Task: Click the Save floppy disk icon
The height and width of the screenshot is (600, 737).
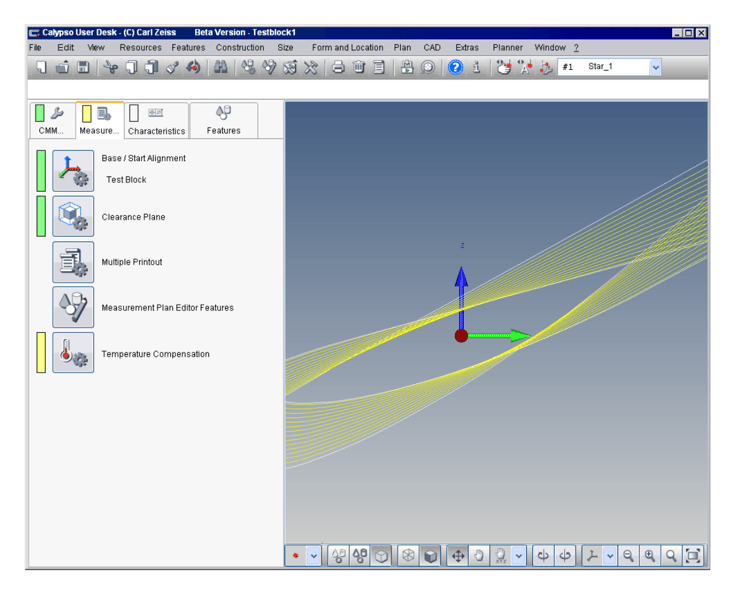Action: point(83,67)
